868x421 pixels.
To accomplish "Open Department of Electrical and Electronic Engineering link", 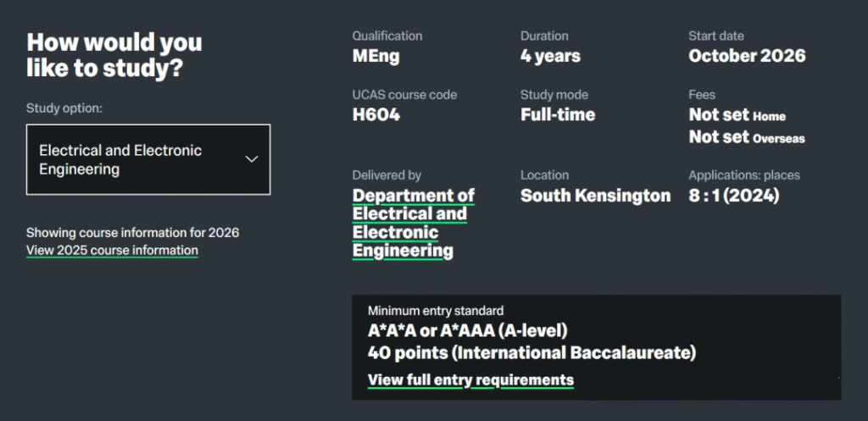I will pyautogui.click(x=414, y=224).
